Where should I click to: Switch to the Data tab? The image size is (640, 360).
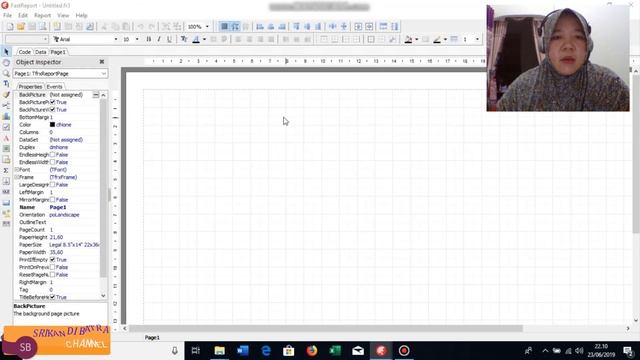[40, 52]
